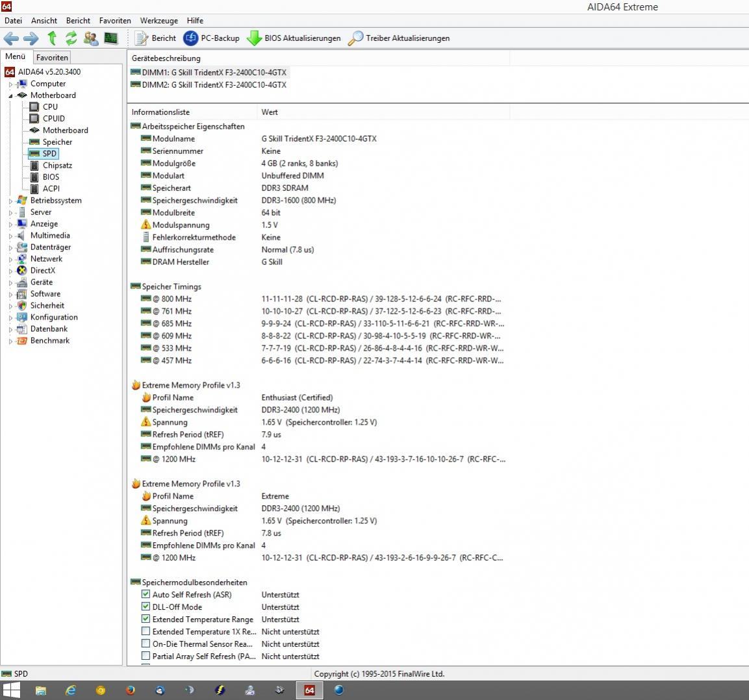This screenshot has width=749, height=700.
Task: Select Konfiguration in the tree
Action: (54, 318)
